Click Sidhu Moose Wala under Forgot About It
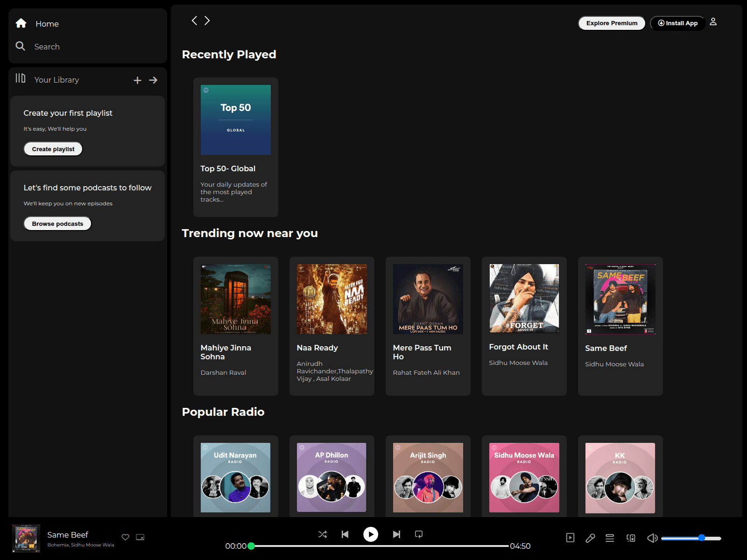The width and height of the screenshot is (747, 560). (518, 363)
